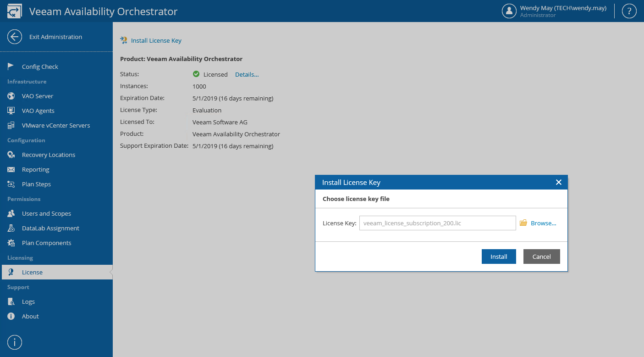Go to VAO Agents
Screen dimensions: 644x357
pos(38,111)
